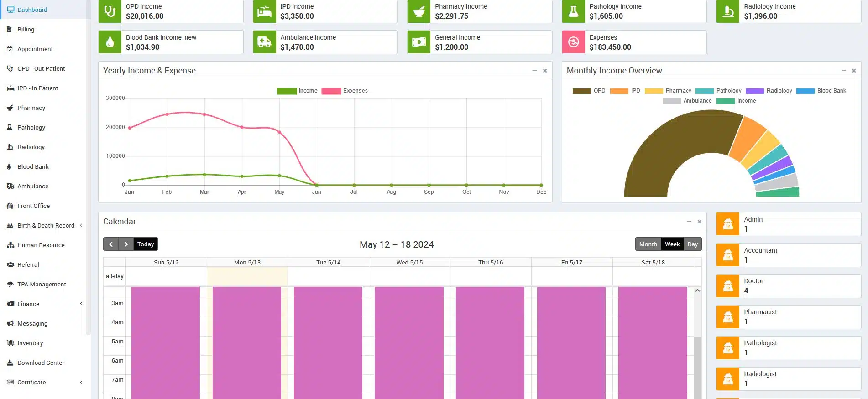Open the Inventory link in sidebar
The image size is (868, 399).
(x=30, y=343)
